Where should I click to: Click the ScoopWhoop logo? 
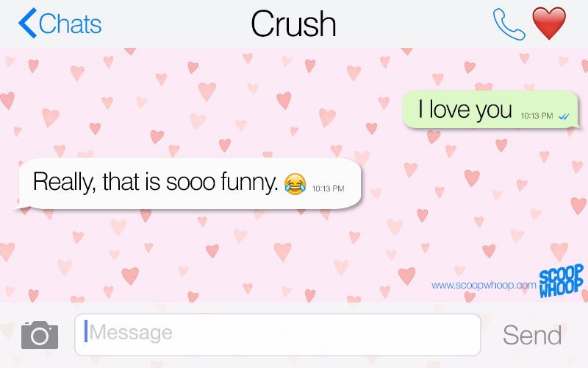pos(562,281)
